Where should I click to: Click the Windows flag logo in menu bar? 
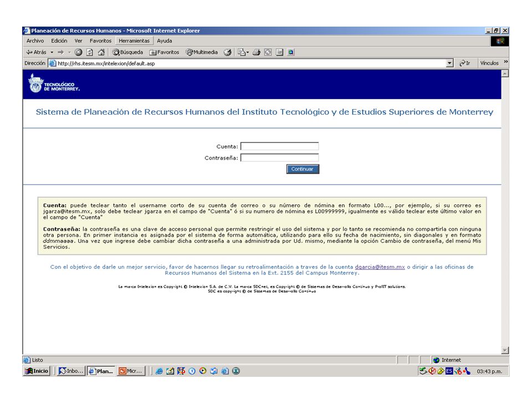(x=500, y=41)
